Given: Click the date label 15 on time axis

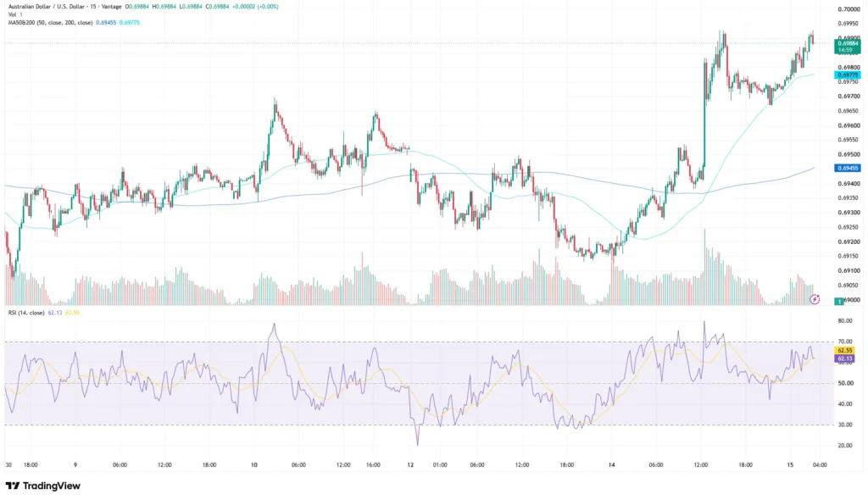Looking at the screenshot, I should 790,465.
